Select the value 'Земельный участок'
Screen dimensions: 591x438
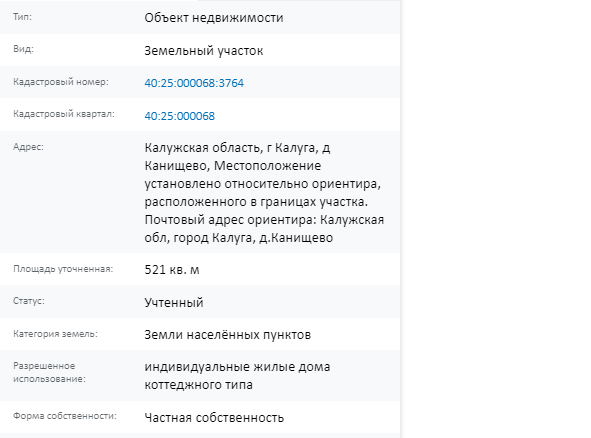click(204, 51)
